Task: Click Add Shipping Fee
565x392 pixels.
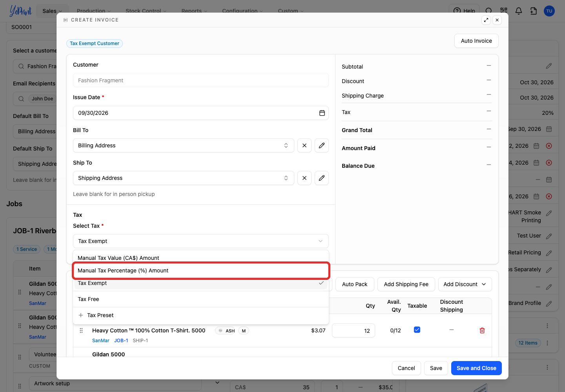Action: point(406,284)
